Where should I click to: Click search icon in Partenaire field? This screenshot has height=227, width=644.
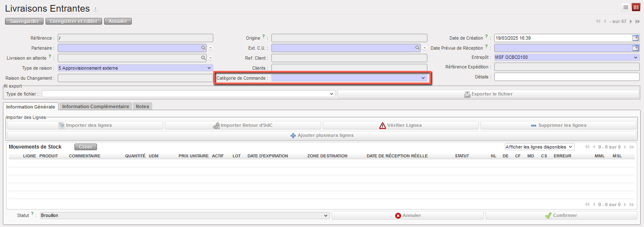point(203,48)
